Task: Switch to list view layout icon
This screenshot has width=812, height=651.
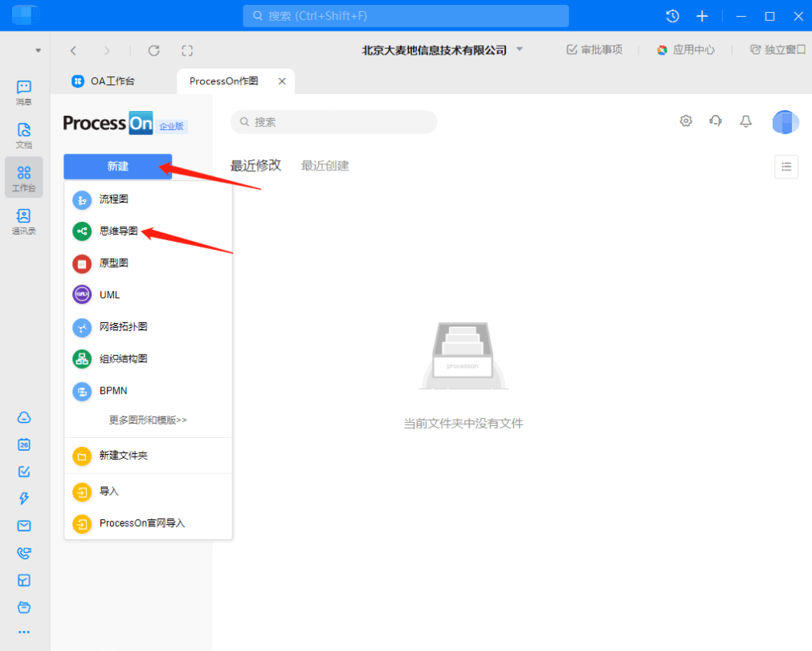Action: tap(786, 166)
